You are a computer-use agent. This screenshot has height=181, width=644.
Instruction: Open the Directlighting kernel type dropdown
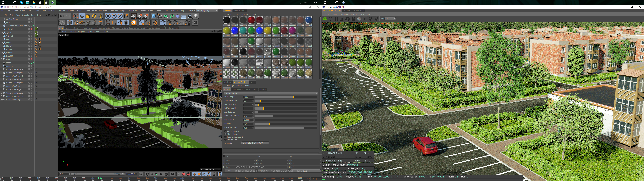pos(271,93)
